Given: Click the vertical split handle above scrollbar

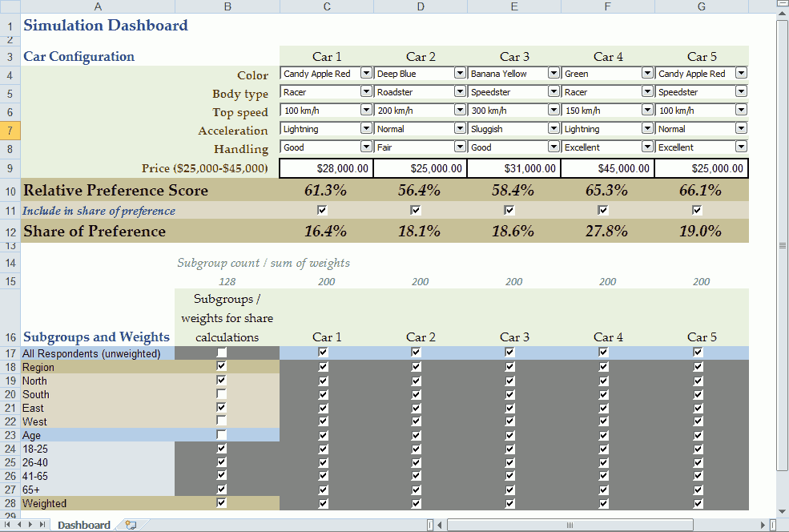Looking at the screenshot, I should click(782, 5).
